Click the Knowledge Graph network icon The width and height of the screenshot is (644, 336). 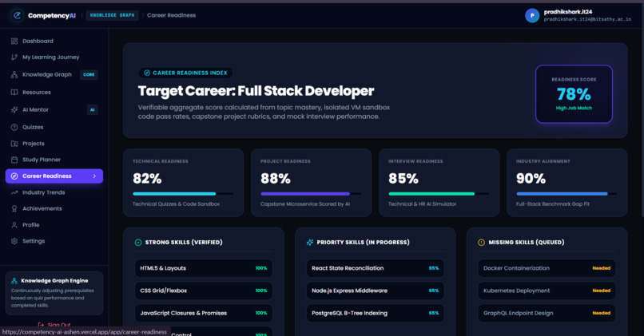click(14, 75)
